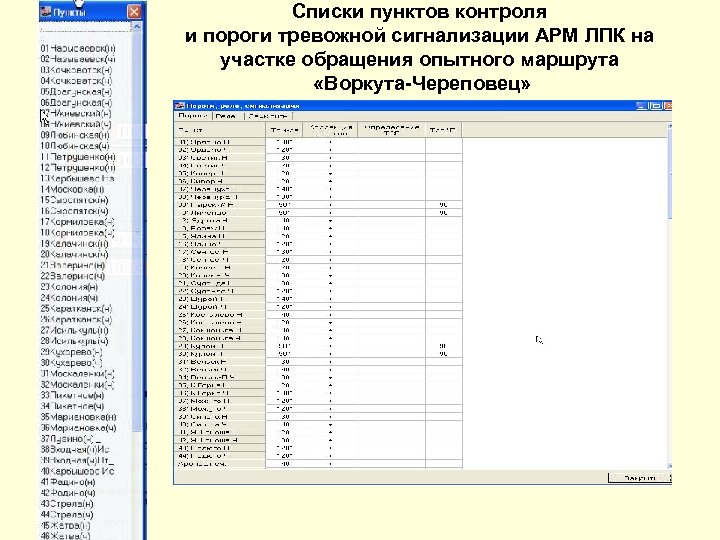The width and height of the screenshot is (720, 540).
Task: Switch to the Пороги tab
Action: click(x=193, y=116)
